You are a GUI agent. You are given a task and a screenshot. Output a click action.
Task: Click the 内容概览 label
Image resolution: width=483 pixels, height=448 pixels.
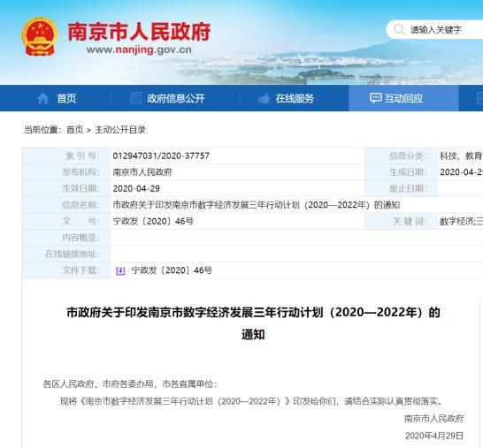80,238
